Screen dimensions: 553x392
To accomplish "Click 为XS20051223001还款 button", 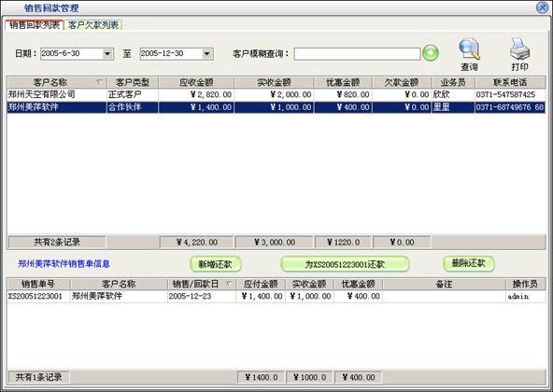I will pyautogui.click(x=345, y=264).
